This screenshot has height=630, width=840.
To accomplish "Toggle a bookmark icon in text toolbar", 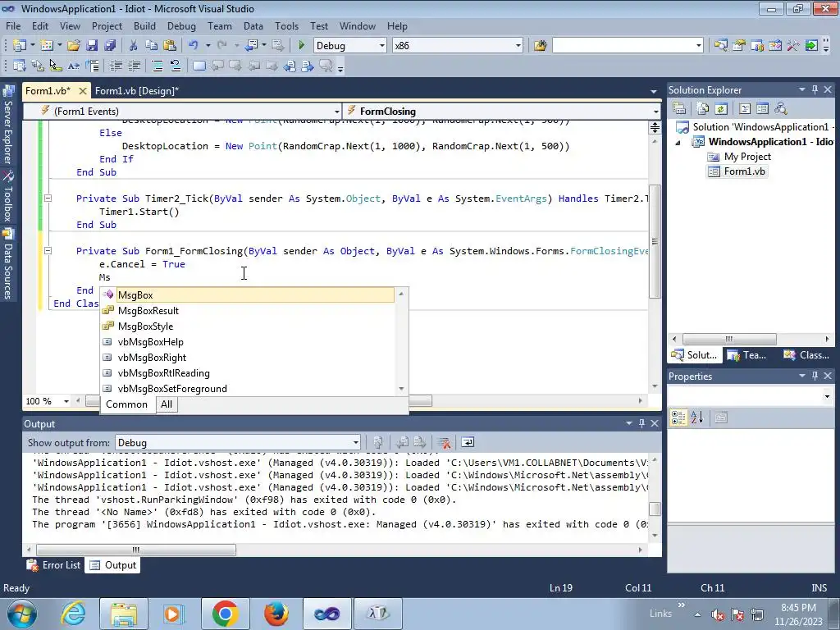I will point(199,66).
